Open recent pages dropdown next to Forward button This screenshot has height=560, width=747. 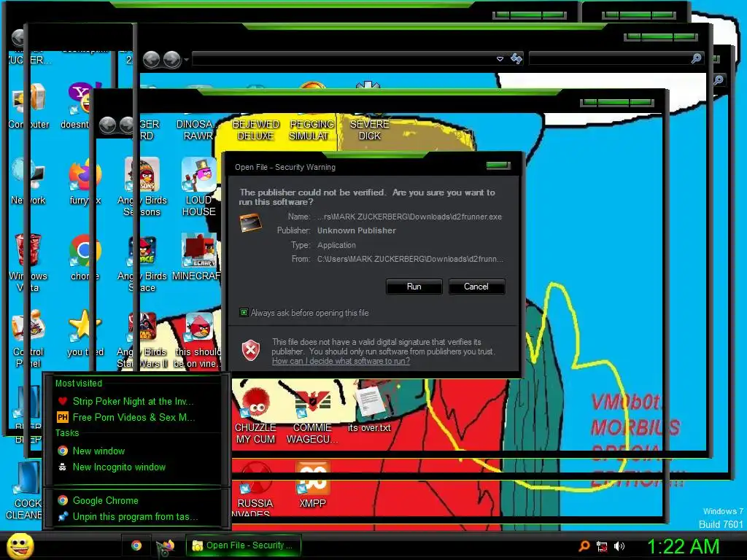click(x=186, y=60)
